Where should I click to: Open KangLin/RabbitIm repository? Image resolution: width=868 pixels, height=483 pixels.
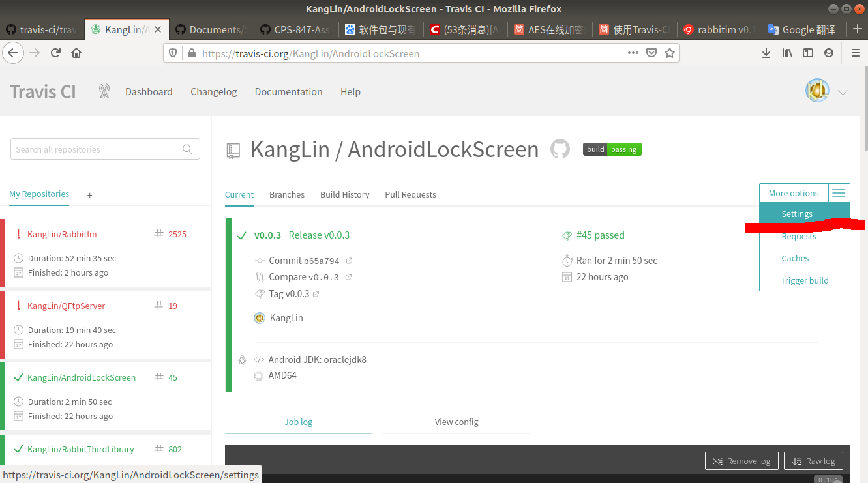pyautogui.click(x=62, y=234)
